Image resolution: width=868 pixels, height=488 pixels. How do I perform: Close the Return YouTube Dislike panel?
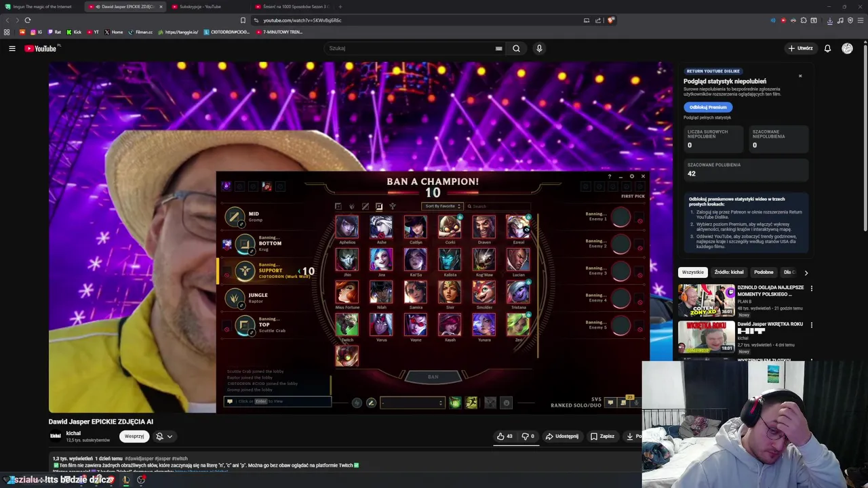point(800,76)
